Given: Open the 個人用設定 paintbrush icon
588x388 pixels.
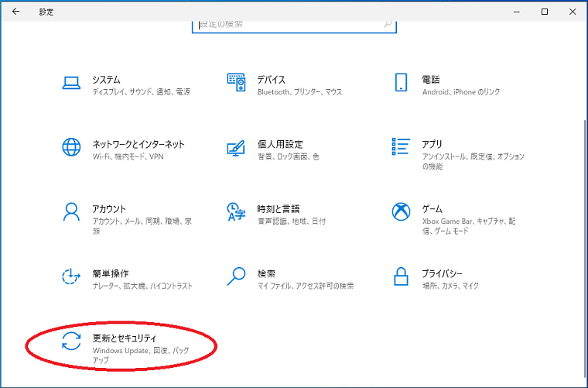Looking at the screenshot, I should tap(236, 148).
